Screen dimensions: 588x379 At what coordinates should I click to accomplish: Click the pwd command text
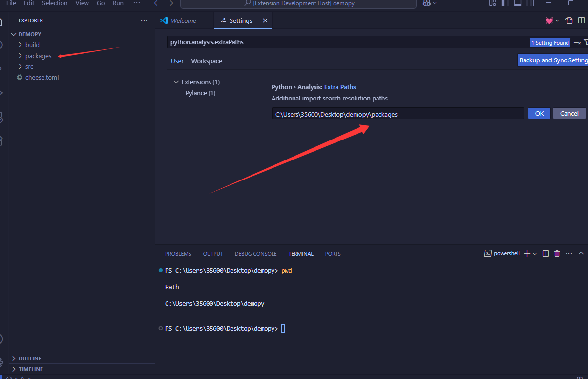click(287, 270)
